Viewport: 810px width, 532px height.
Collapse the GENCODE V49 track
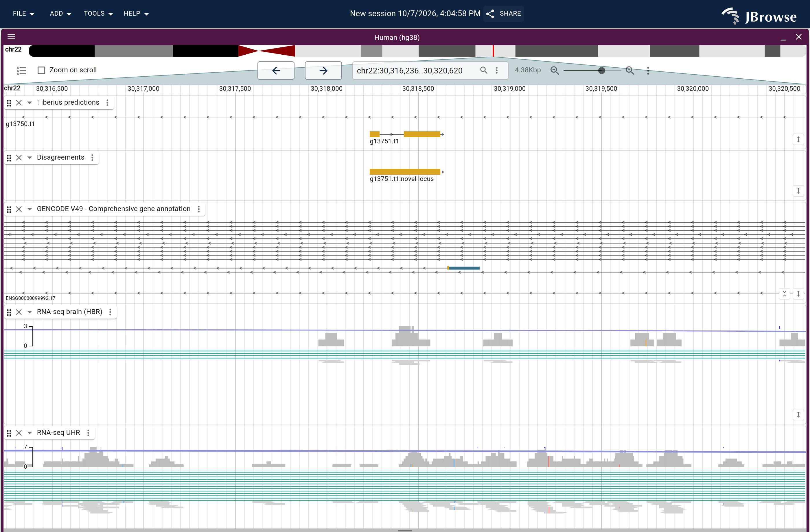pos(30,209)
